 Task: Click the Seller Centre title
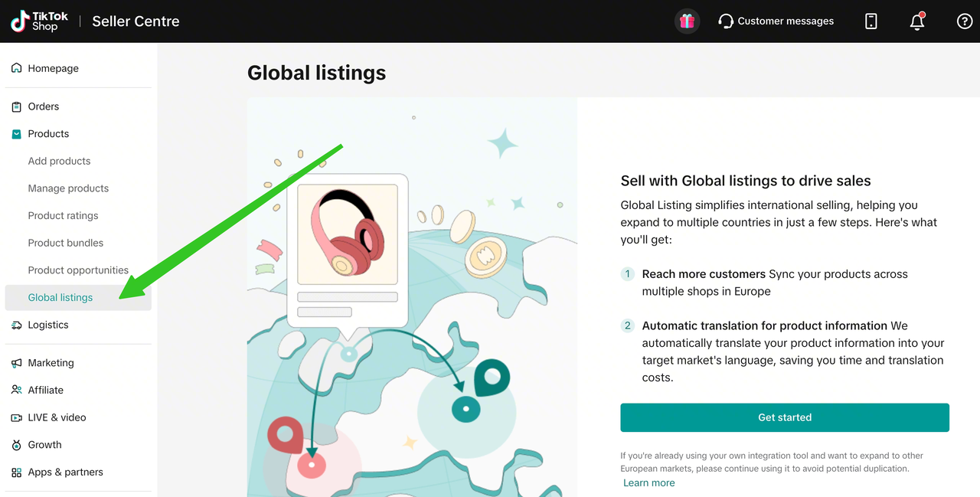point(136,21)
